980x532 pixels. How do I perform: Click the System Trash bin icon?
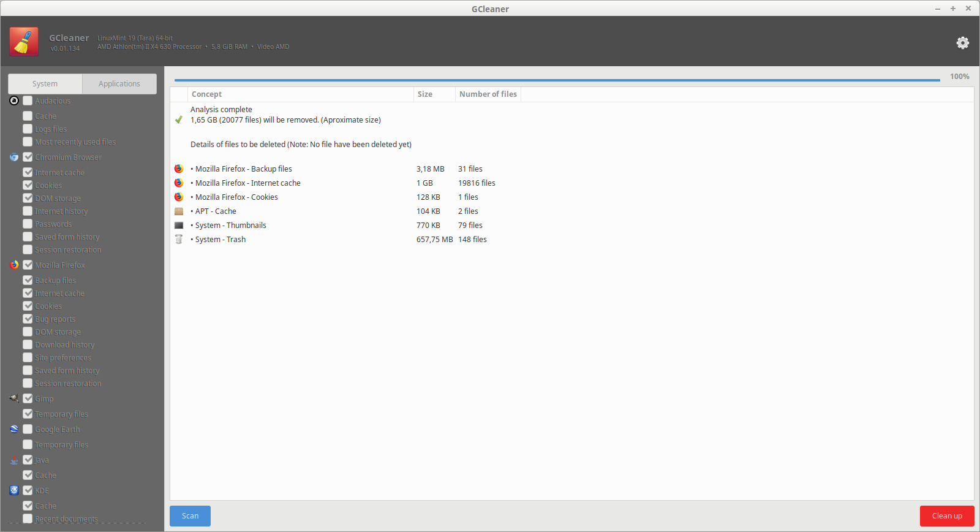[x=179, y=239]
